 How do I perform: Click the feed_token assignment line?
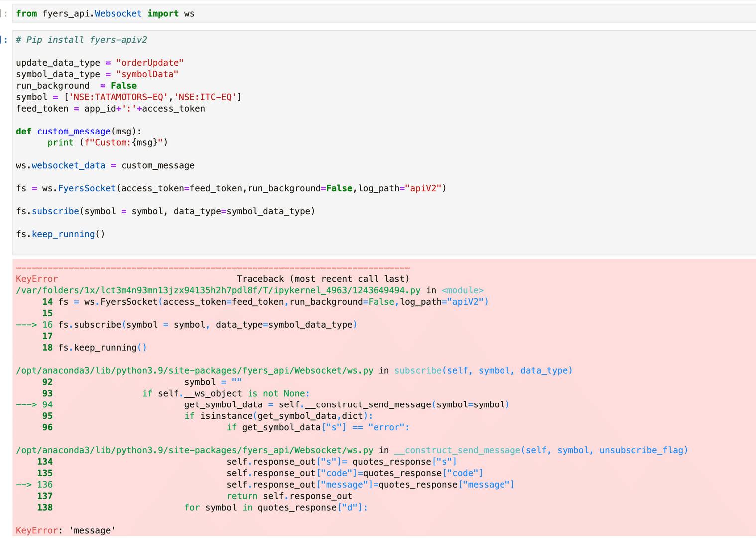pyautogui.click(x=111, y=109)
